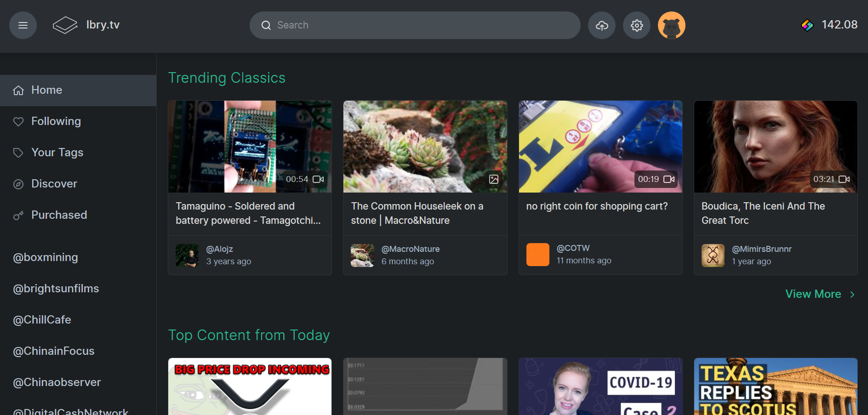868x415 pixels.
Task: Click the search magnifier icon
Action: tap(266, 25)
